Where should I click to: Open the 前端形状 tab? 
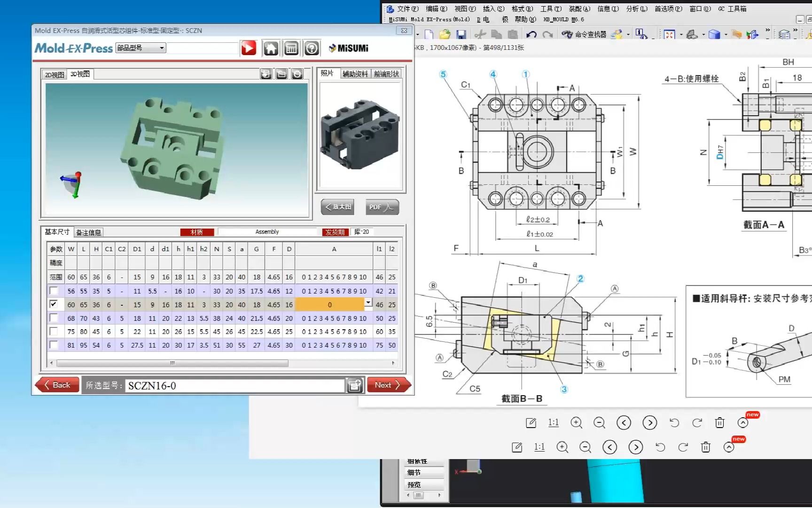pyautogui.click(x=386, y=74)
